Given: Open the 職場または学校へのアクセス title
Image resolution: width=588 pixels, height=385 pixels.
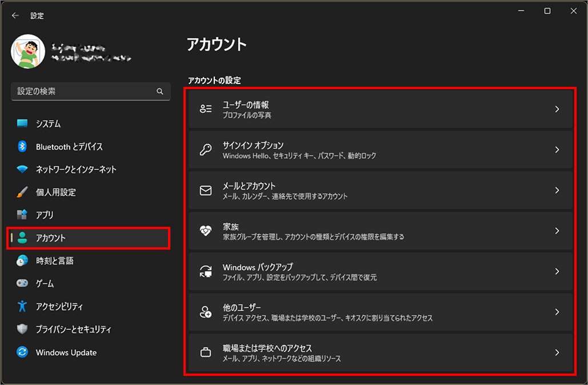Looking at the screenshot, I should click(267, 348).
